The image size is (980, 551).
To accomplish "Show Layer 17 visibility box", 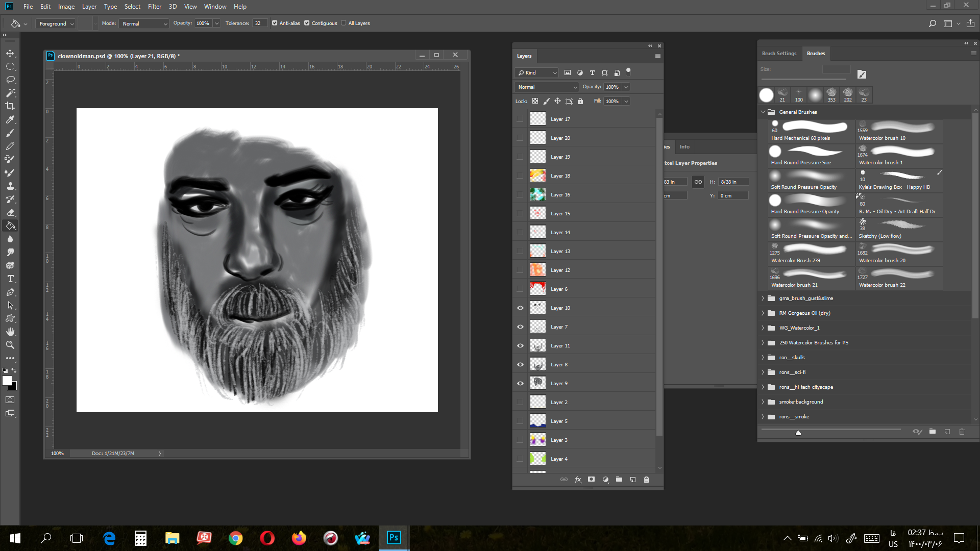I will 520,119.
